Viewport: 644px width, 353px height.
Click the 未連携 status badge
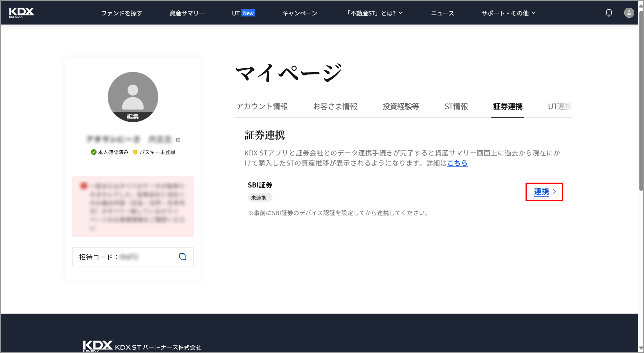tap(260, 197)
